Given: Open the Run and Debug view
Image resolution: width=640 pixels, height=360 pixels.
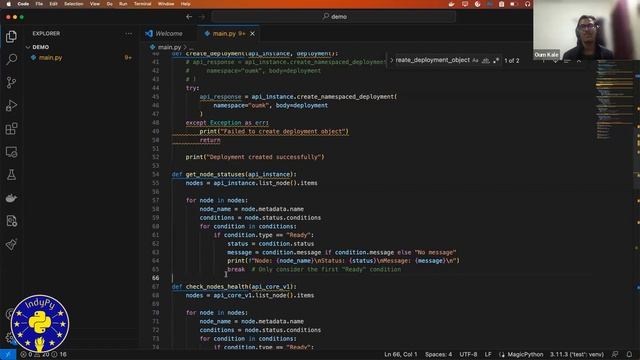Looking at the screenshot, I should [x=11, y=106].
